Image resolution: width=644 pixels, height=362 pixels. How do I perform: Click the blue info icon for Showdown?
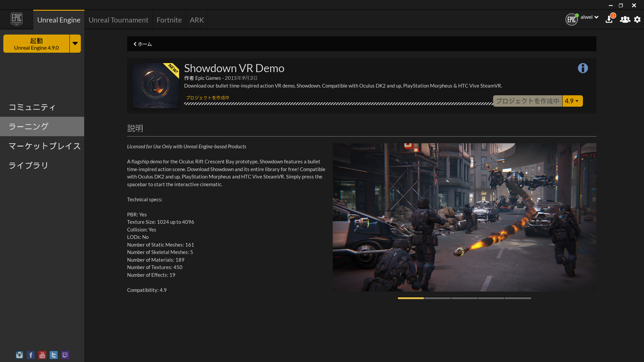point(583,68)
